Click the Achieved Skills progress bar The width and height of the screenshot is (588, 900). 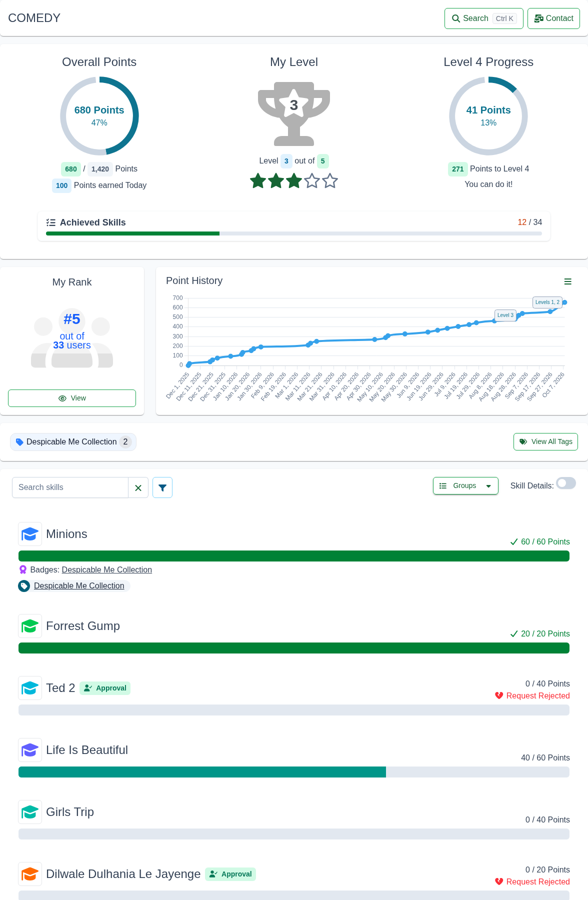294,233
